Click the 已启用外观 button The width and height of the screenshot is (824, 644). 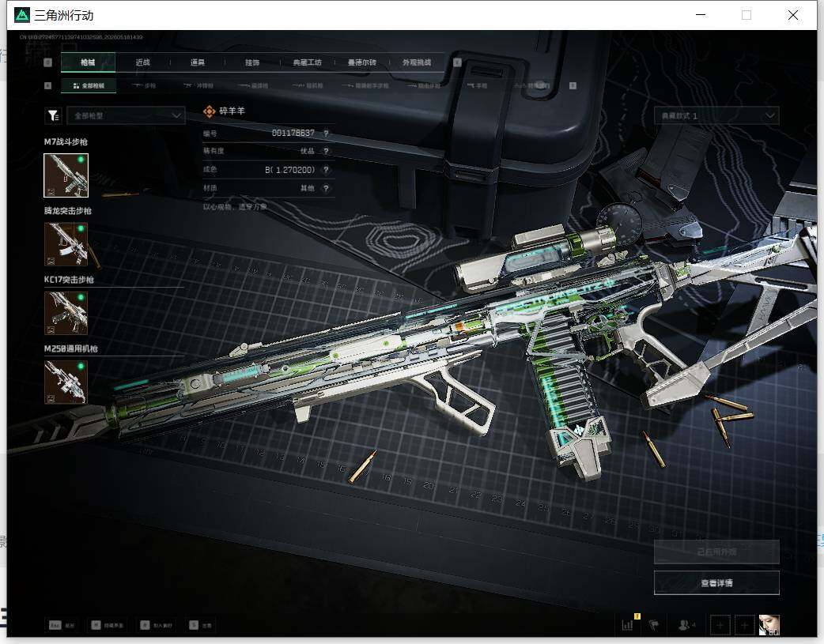716,552
